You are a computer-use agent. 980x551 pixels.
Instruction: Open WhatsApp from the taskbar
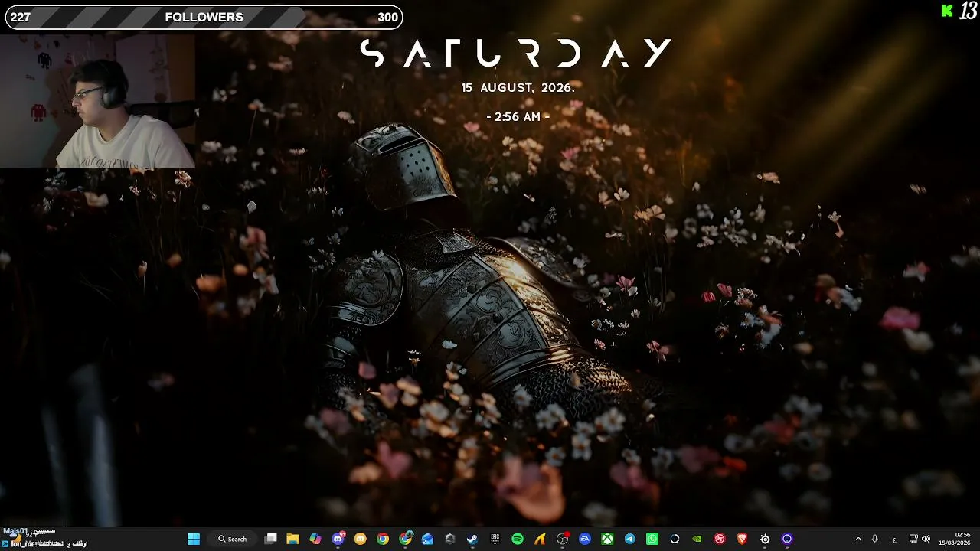click(652, 539)
